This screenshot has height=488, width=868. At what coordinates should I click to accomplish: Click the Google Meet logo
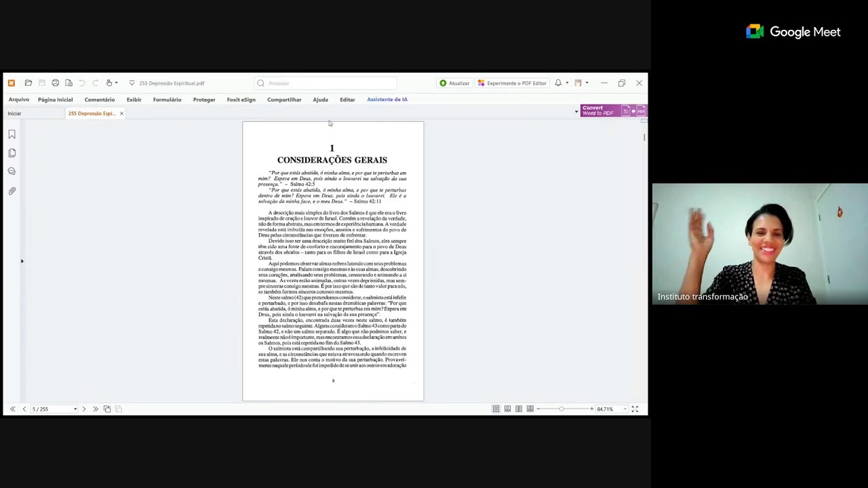793,32
